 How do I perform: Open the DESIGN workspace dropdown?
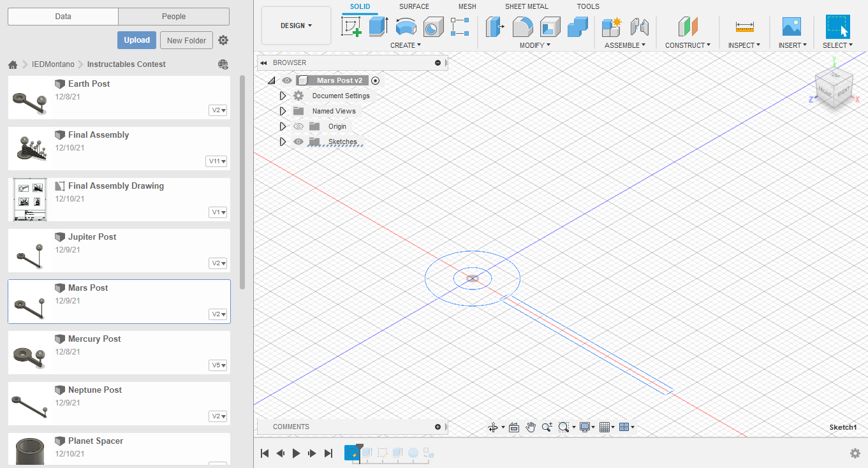(x=296, y=26)
